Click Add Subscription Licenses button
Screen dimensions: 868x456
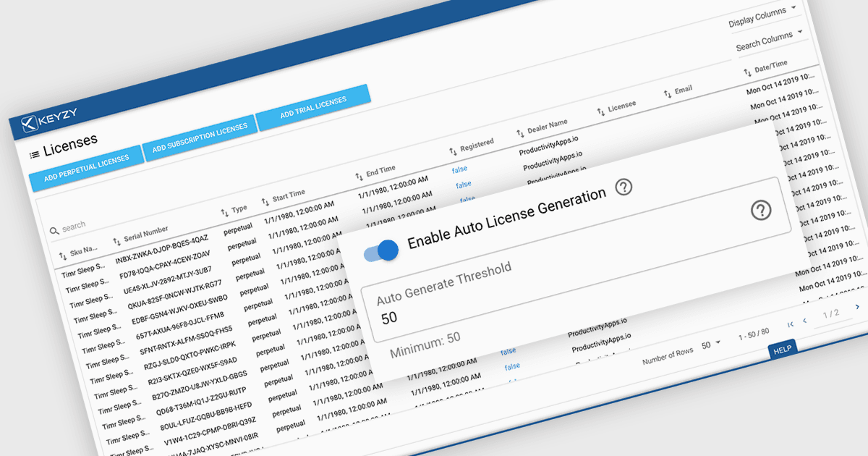pos(200,137)
